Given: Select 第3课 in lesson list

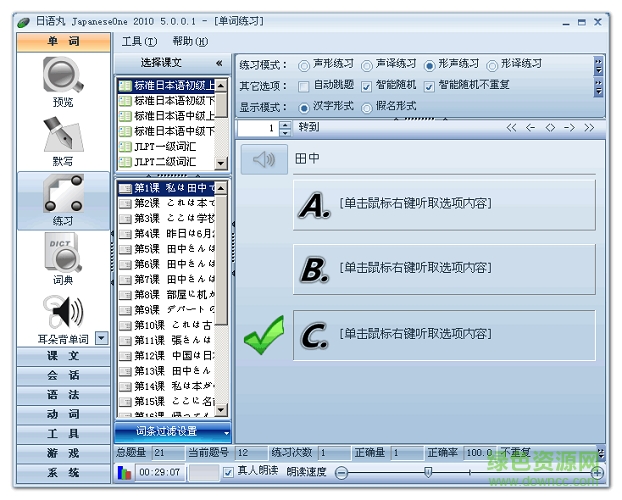Looking at the screenshot, I should [167, 219].
